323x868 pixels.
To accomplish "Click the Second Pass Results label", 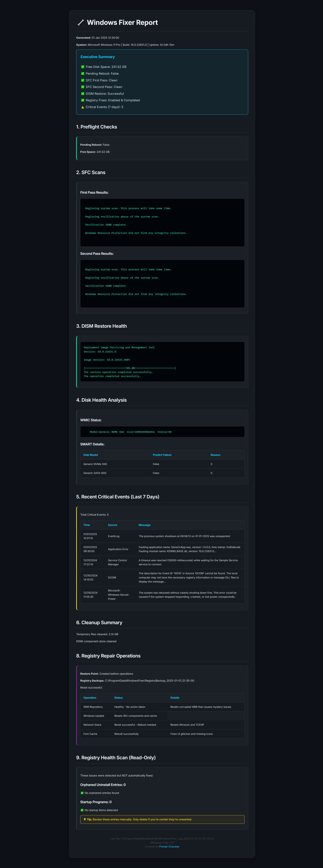I will point(97,254).
